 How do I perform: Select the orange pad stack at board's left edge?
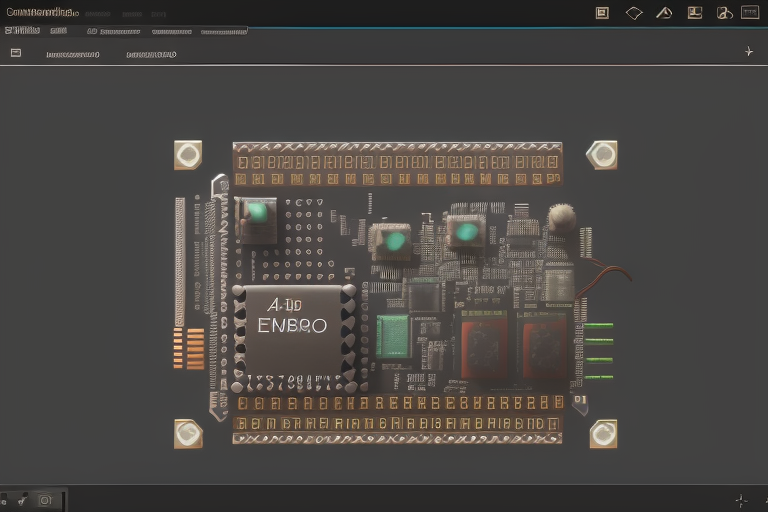click(195, 348)
